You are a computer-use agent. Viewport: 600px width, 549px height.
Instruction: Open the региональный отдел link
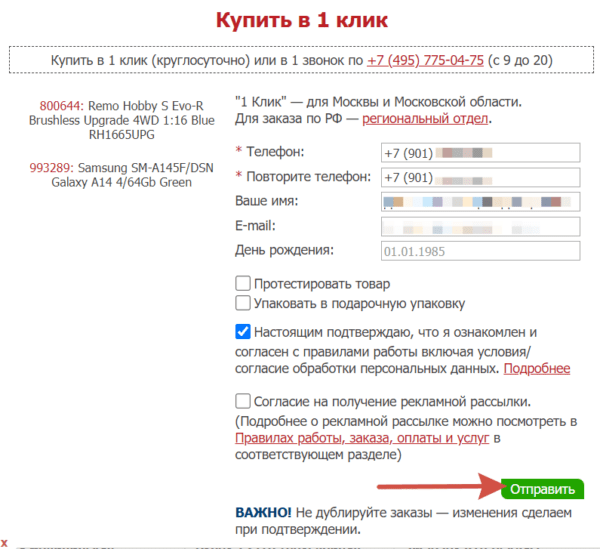[x=425, y=119]
